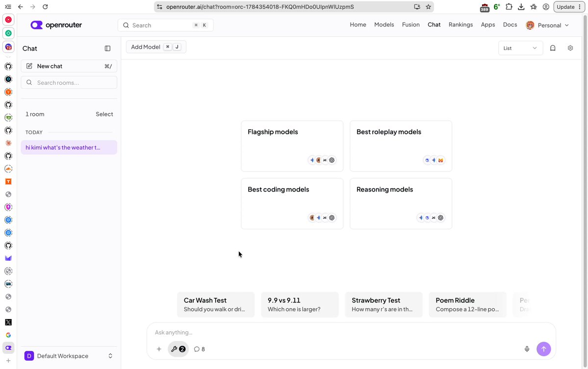Open chat settings gear icon
Viewport: 588px width, 369px height.
(x=570, y=48)
